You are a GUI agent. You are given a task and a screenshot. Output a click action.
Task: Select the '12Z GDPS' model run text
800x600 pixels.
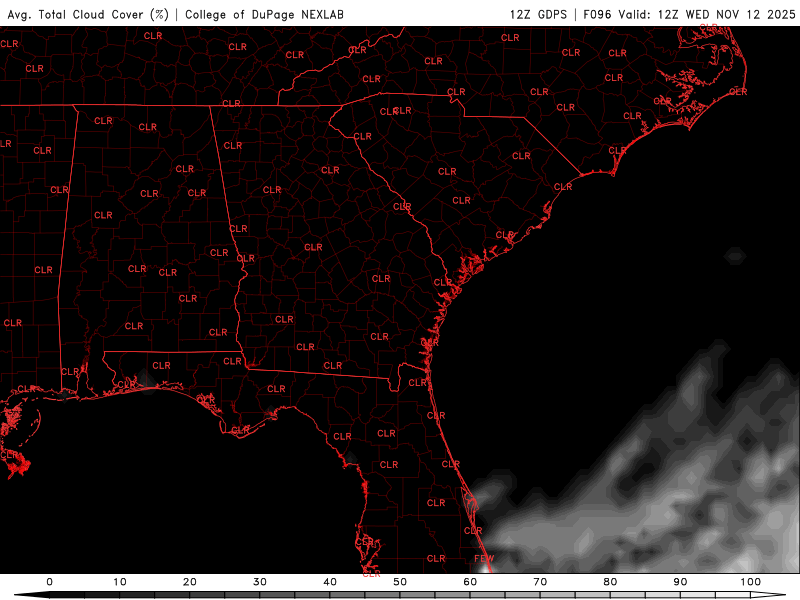(x=538, y=15)
